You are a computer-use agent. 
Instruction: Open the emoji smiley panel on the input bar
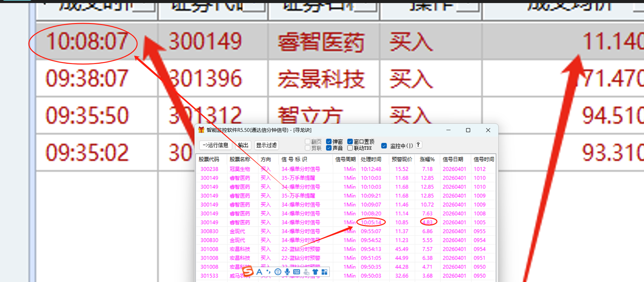point(278,272)
